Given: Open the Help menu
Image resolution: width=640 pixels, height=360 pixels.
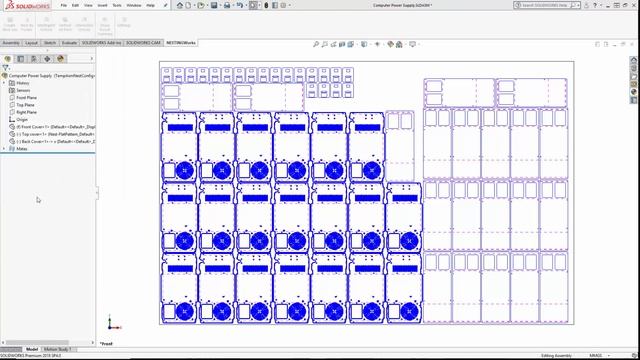Looking at the screenshot, I should pyautogui.click(x=151, y=5).
